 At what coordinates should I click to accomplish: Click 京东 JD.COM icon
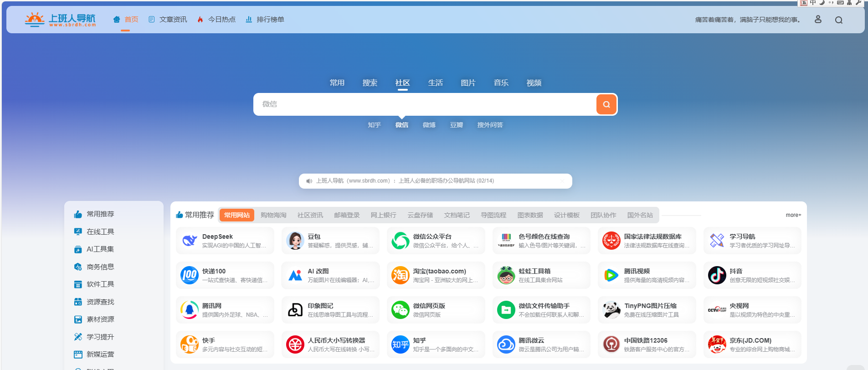click(717, 344)
